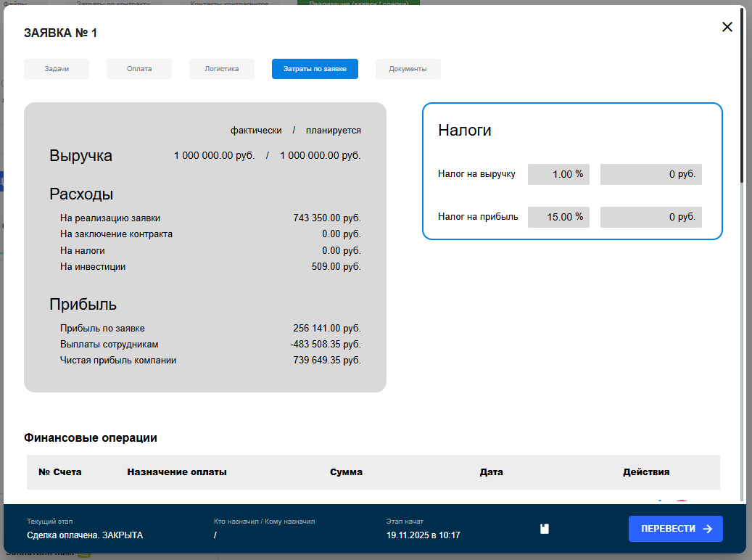
Task: Click the 509.00 руб. value
Action: (336, 266)
